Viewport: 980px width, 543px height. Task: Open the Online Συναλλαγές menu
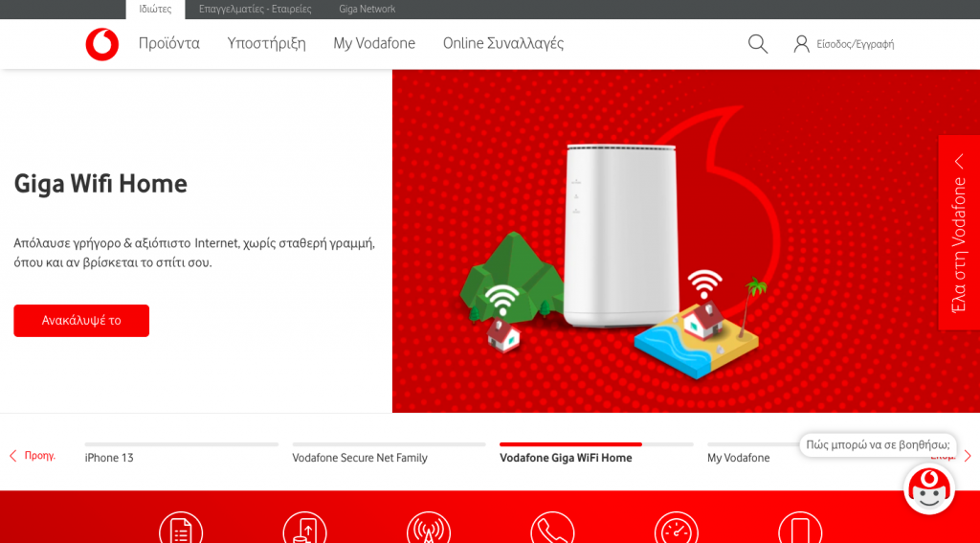tap(503, 44)
